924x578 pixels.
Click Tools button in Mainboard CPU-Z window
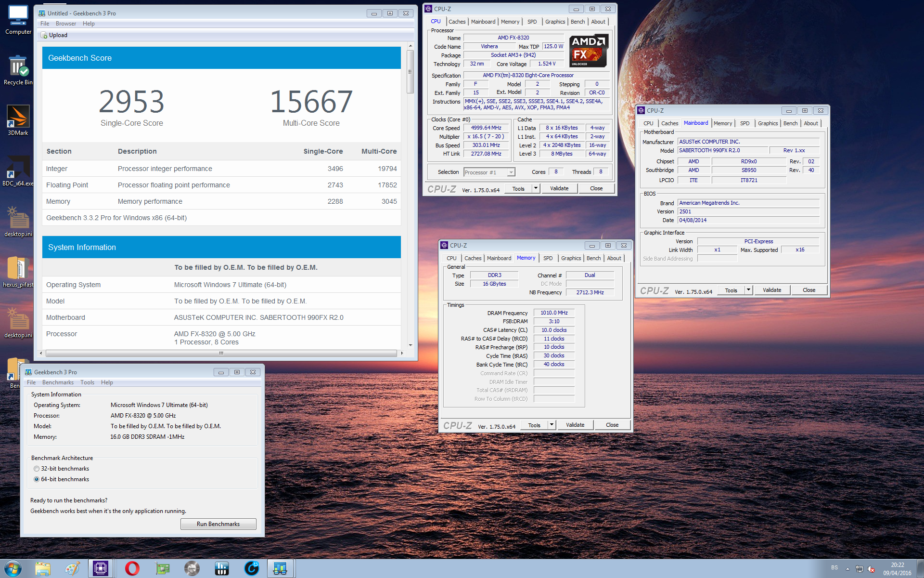pyautogui.click(x=731, y=290)
